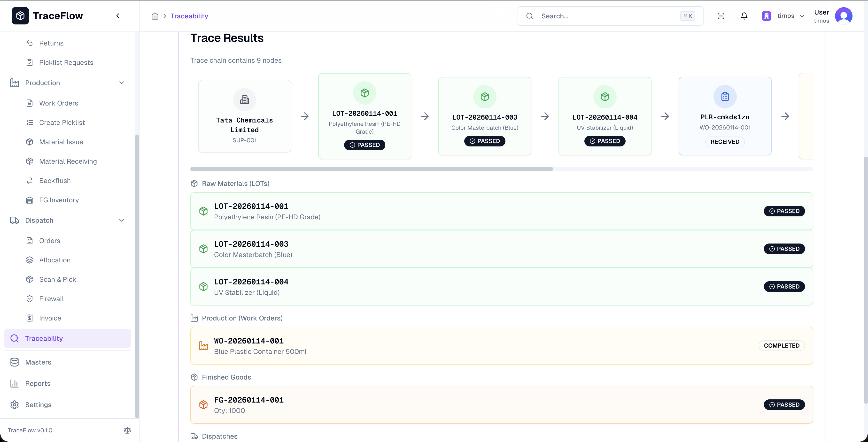
Task: Click the TraceFlow cube logo
Action: pyautogui.click(x=20, y=16)
